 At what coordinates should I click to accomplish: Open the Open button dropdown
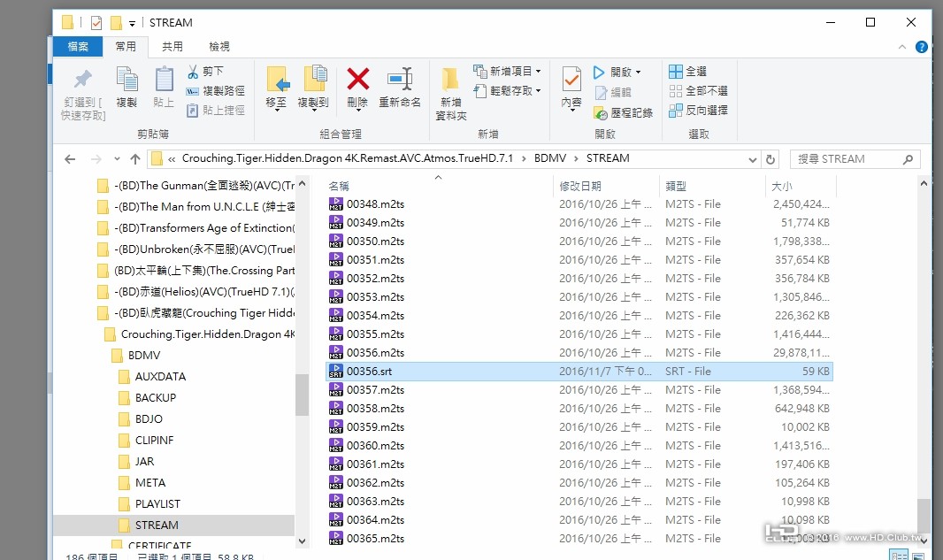638,73
